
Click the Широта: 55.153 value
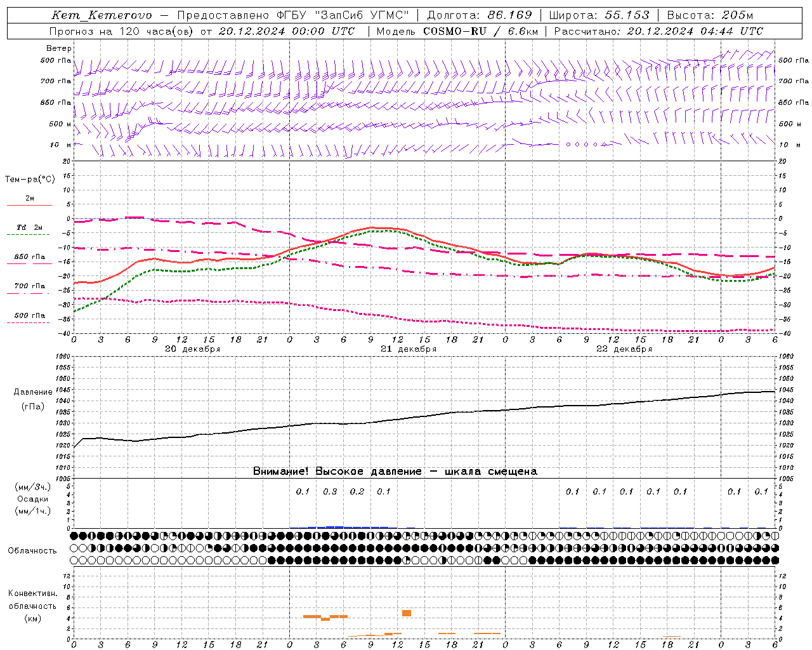tap(599, 15)
